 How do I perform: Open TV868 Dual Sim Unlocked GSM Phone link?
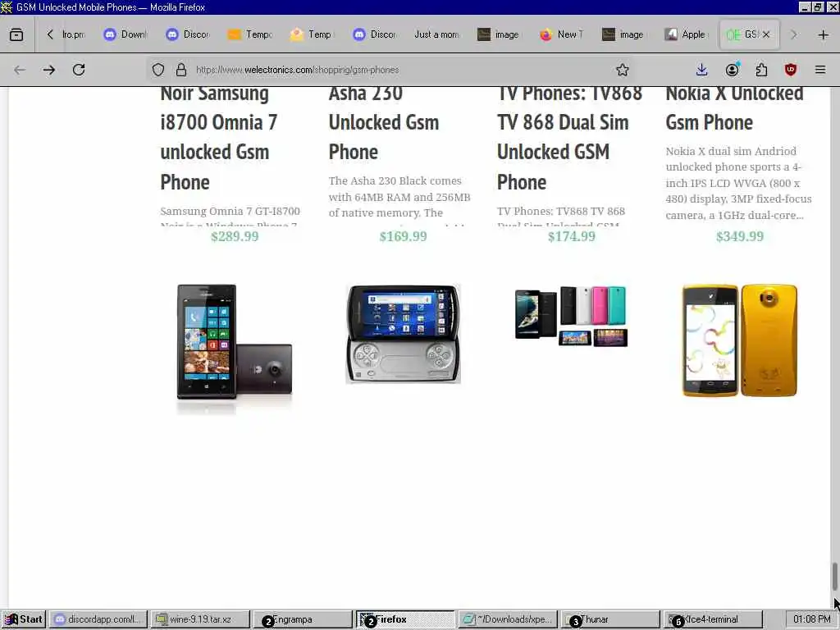[569, 138]
